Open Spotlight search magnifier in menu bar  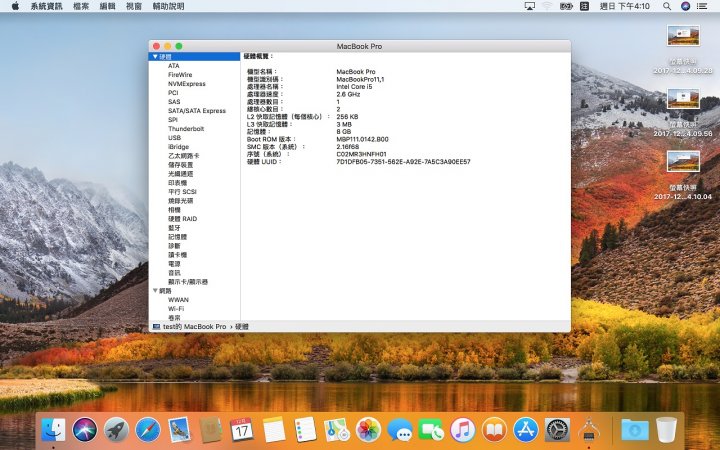[x=667, y=6]
